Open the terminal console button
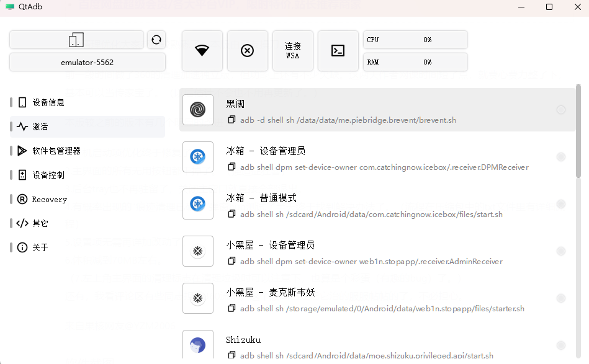The image size is (589, 364). click(338, 51)
